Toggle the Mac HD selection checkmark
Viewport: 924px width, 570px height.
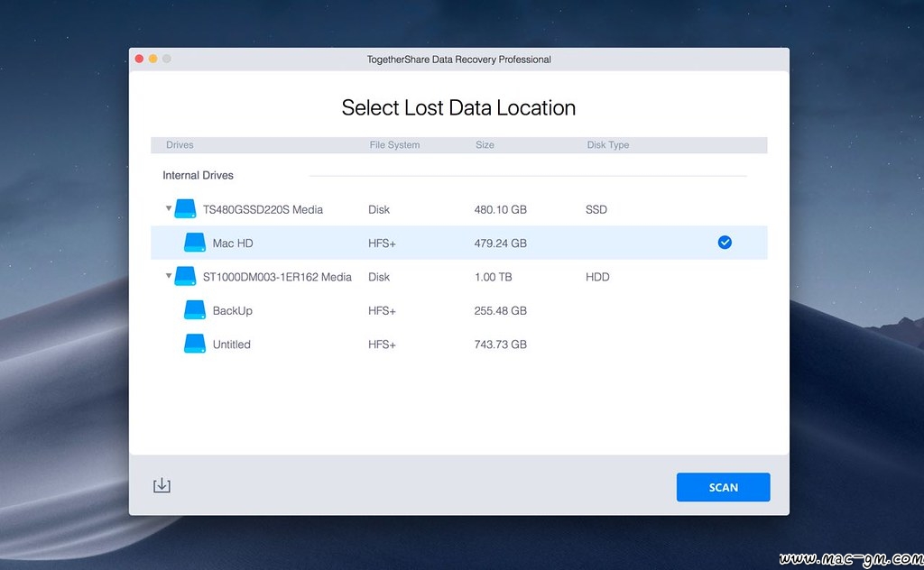[725, 242]
